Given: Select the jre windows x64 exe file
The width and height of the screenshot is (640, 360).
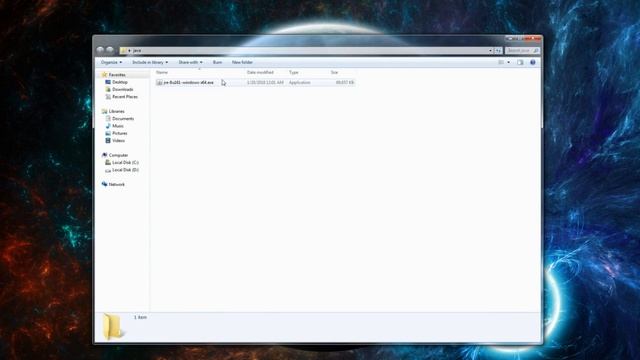Looking at the screenshot, I should (188, 82).
